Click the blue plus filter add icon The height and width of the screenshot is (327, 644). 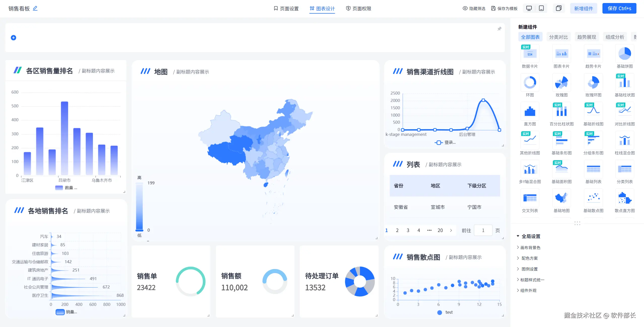(x=14, y=38)
